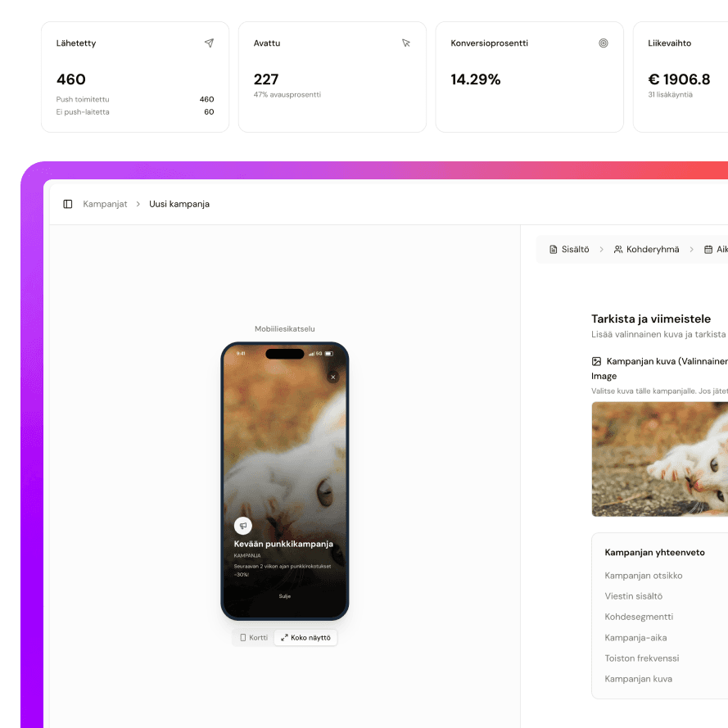The width and height of the screenshot is (728, 728).
Task: Click the image icon beside Kampanjan kuva
Action: [x=597, y=361]
